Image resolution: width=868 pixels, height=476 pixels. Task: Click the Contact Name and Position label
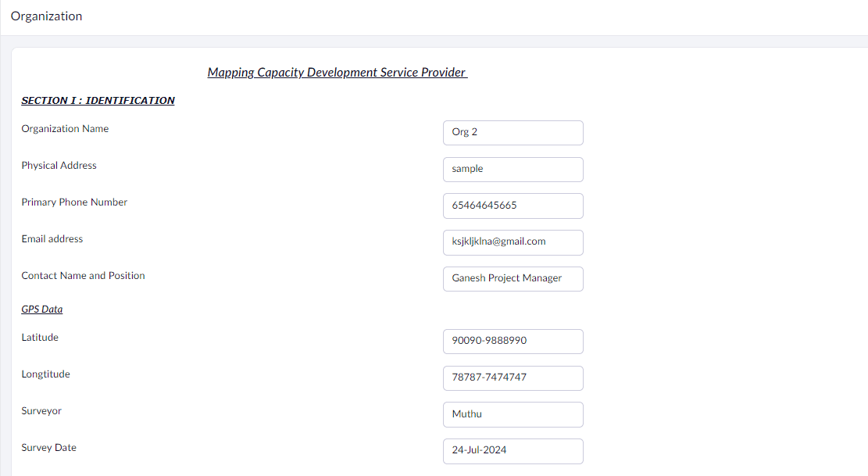83,276
